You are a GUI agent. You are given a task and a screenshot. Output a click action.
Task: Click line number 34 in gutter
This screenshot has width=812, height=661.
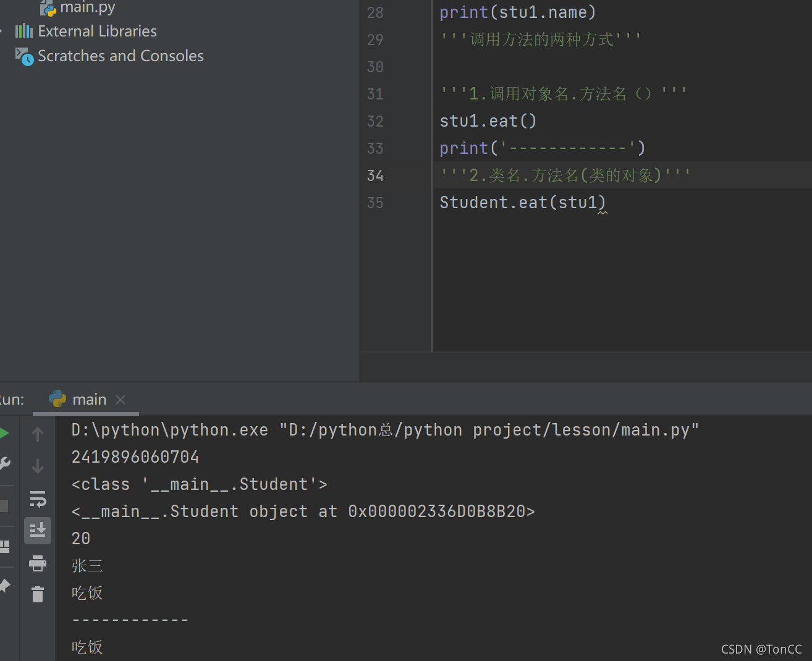click(x=375, y=175)
